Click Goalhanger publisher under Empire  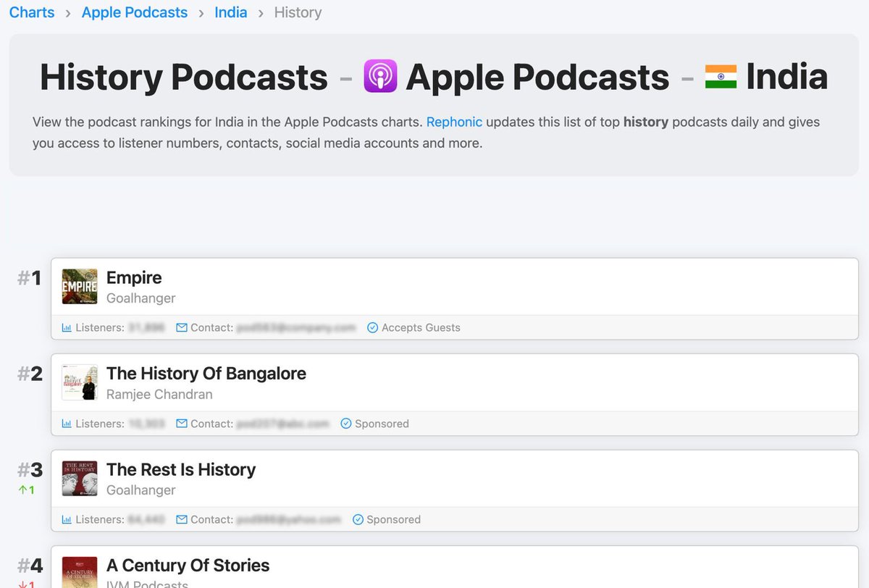coord(140,298)
